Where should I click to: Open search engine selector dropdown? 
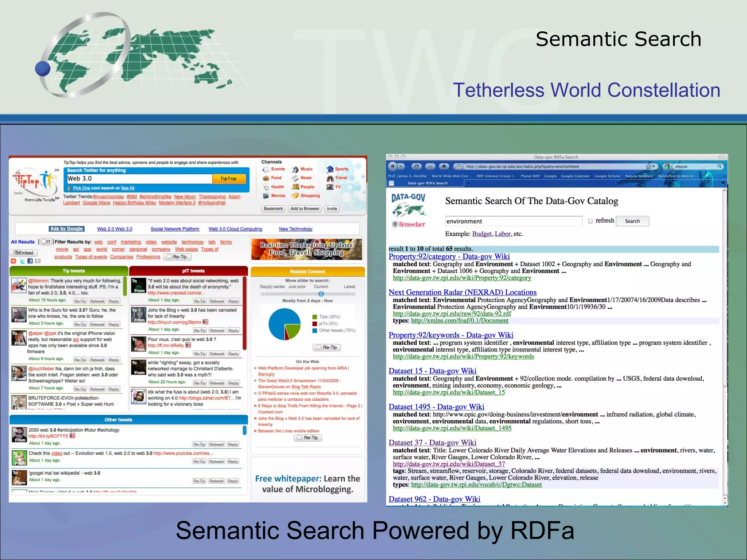[667, 166]
